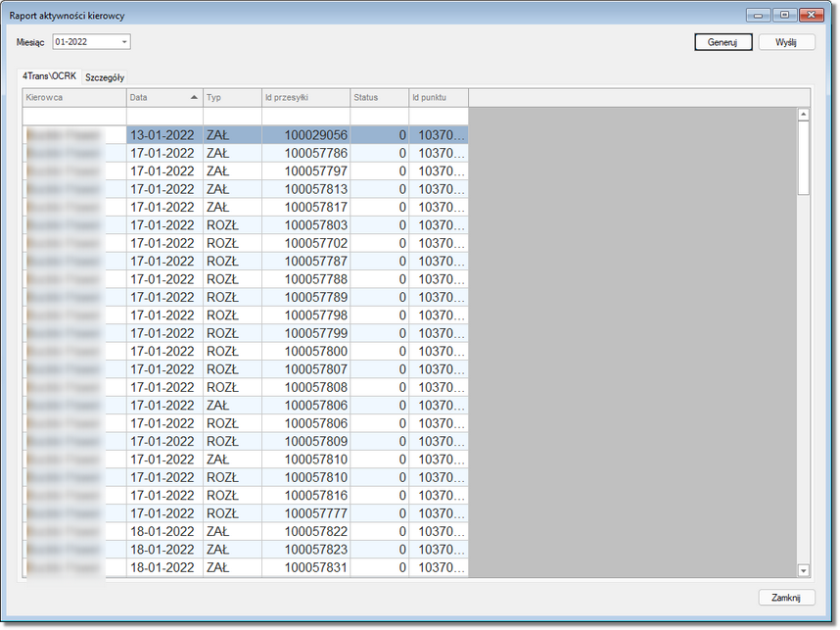
Task: Click the scrollbar down arrow
Action: tap(803, 570)
